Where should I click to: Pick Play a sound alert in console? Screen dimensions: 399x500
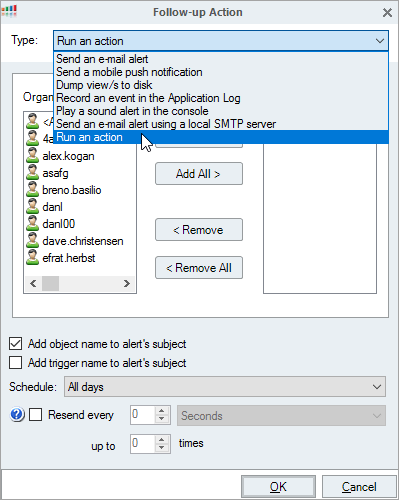[x=221, y=111]
